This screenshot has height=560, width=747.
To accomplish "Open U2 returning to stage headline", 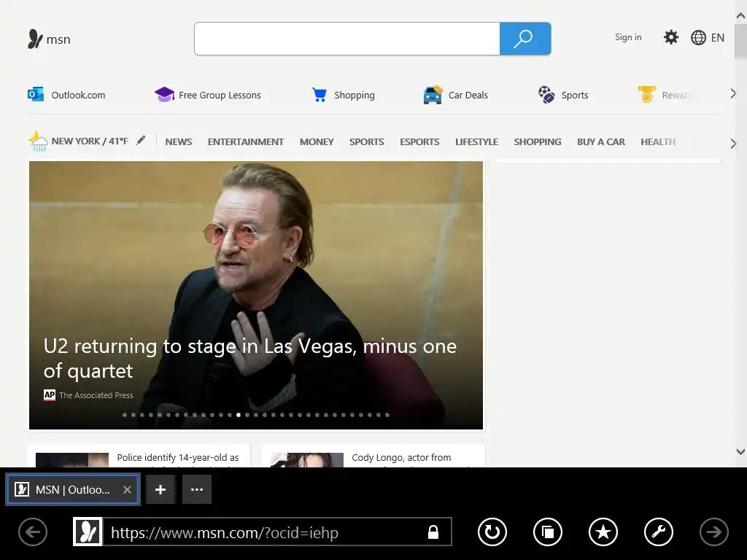I will pos(250,358).
